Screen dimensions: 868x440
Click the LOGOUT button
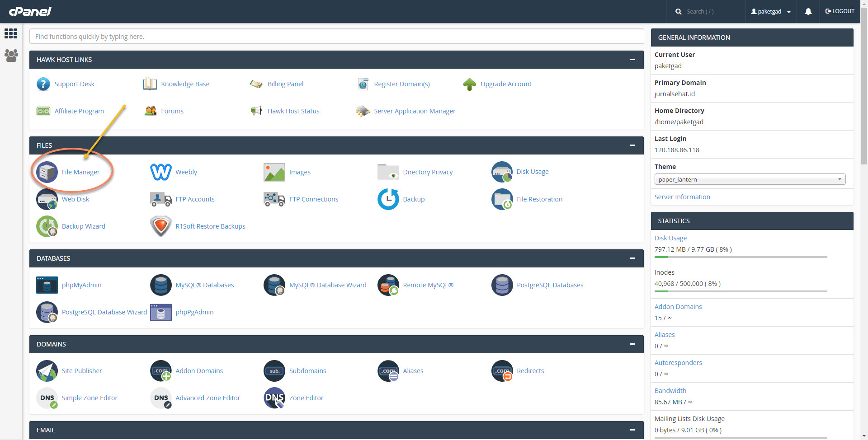pyautogui.click(x=840, y=11)
